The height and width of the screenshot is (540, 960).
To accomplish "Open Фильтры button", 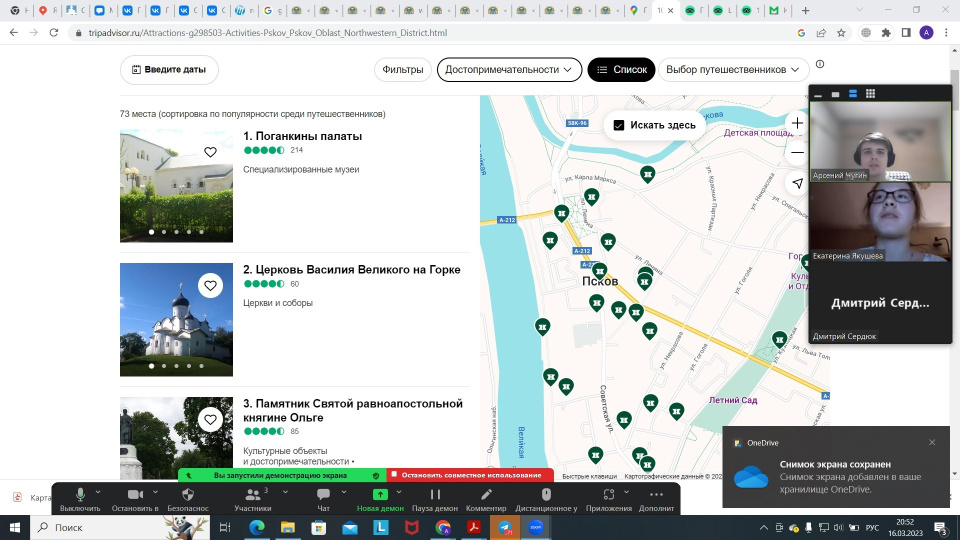I will [x=403, y=70].
